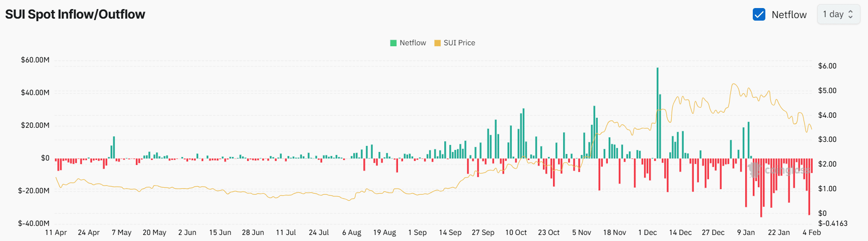Viewport: 868px width, 241px height.
Task: Click the $6.00 price axis label
Action: [x=827, y=66]
